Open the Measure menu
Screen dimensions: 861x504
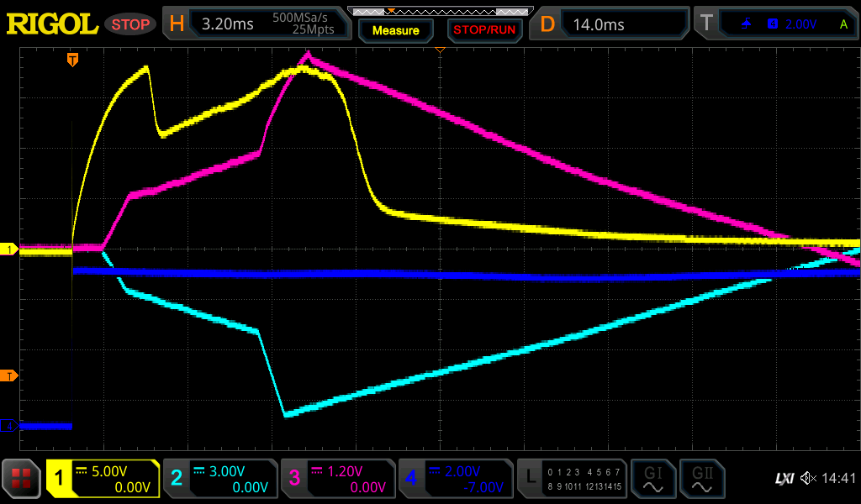coord(395,30)
